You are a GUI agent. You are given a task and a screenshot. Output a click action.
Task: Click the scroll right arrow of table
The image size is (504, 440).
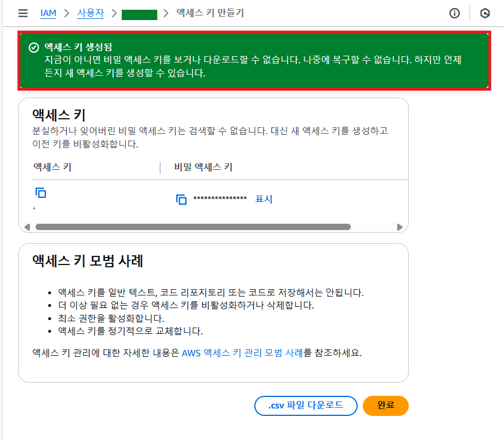click(x=400, y=227)
